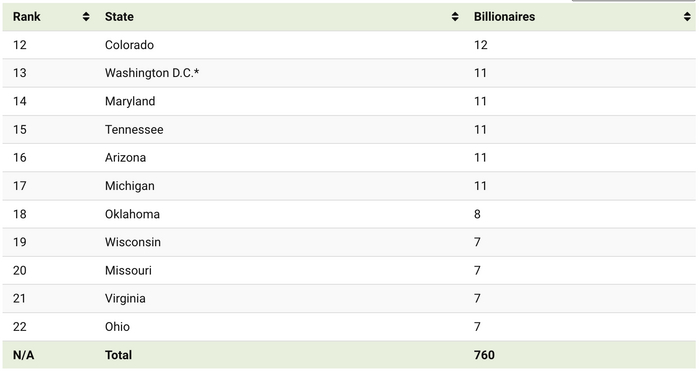Click the Michigan state name

130,186
